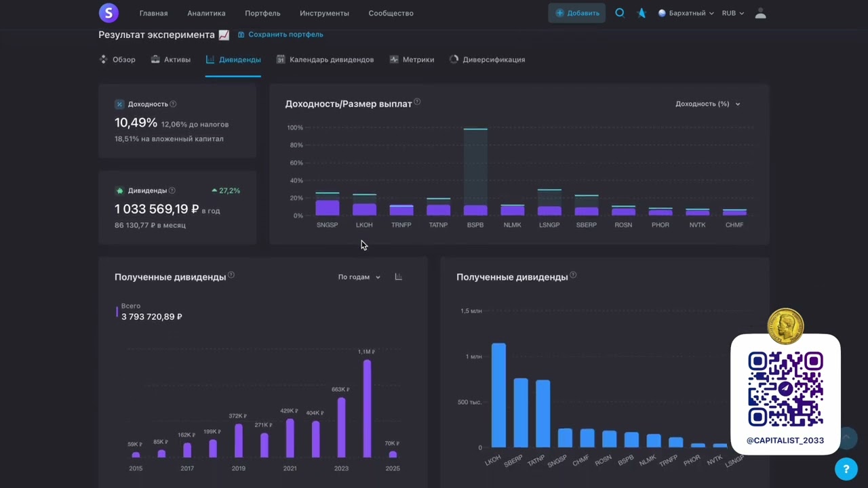Click the @CAPITALIST_2033 QR code
This screenshot has width=868, height=488.
coord(785,389)
